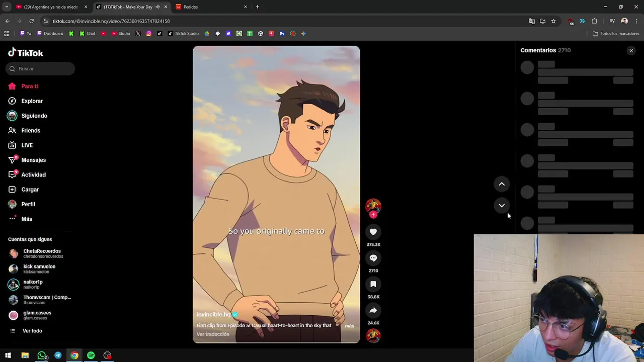This screenshot has width=644, height=362.
Task: Go to next video with down arrow
Action: point(502,205)
